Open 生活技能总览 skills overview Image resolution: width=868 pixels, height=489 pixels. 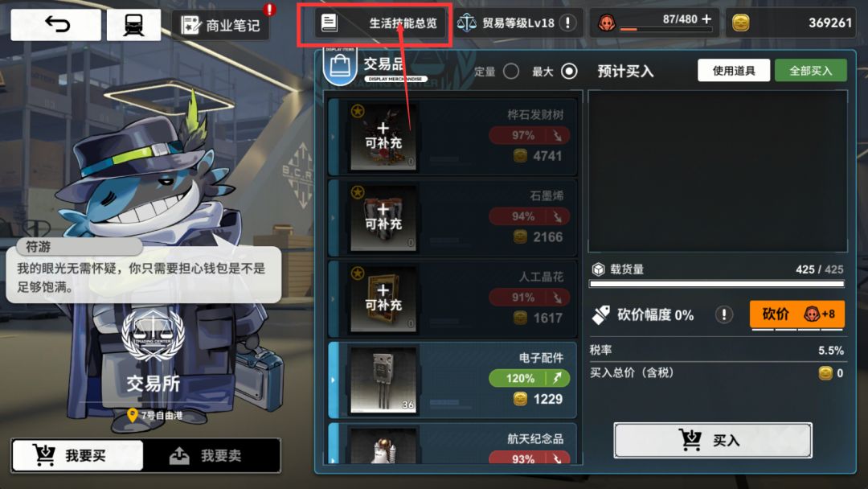click(379, 23)
